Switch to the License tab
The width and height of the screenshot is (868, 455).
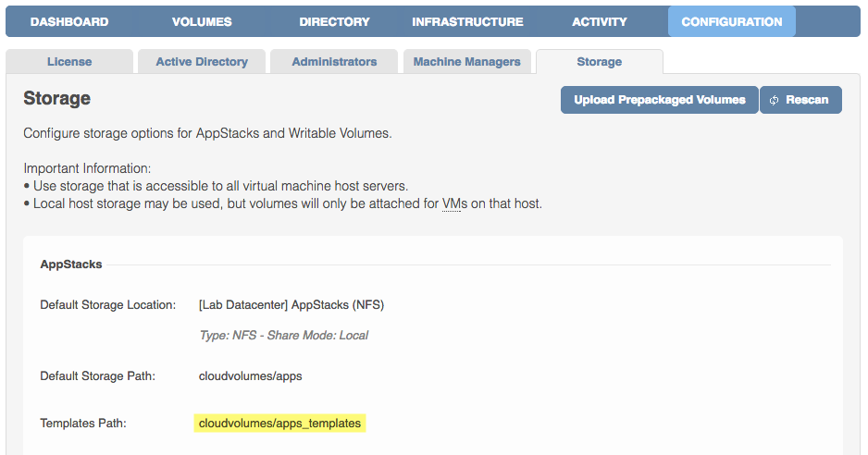(69, 61)
